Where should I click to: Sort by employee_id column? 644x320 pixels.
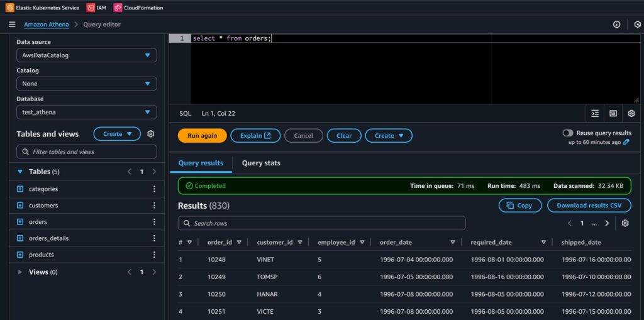[362, 243]
